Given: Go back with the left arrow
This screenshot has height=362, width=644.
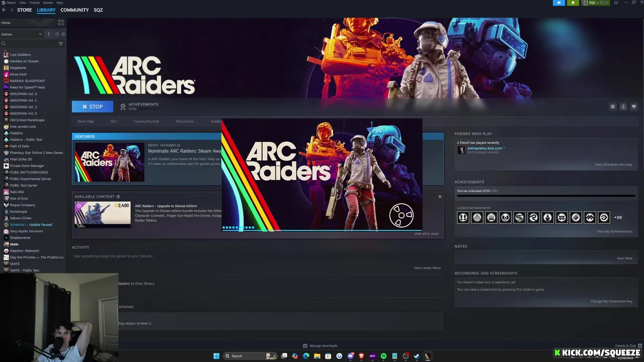Looking at the screenshot, I should (x=4, y=10).
